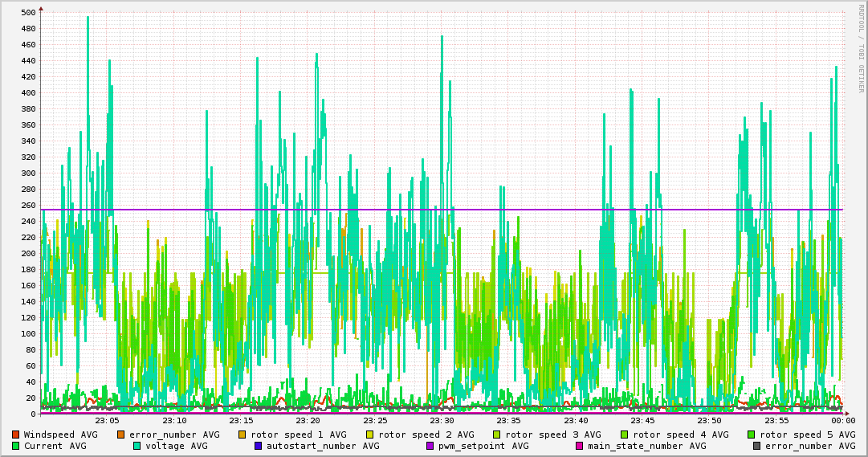Click the green Current AVG legend swatch
868x457 pixels.
[15, 446]
